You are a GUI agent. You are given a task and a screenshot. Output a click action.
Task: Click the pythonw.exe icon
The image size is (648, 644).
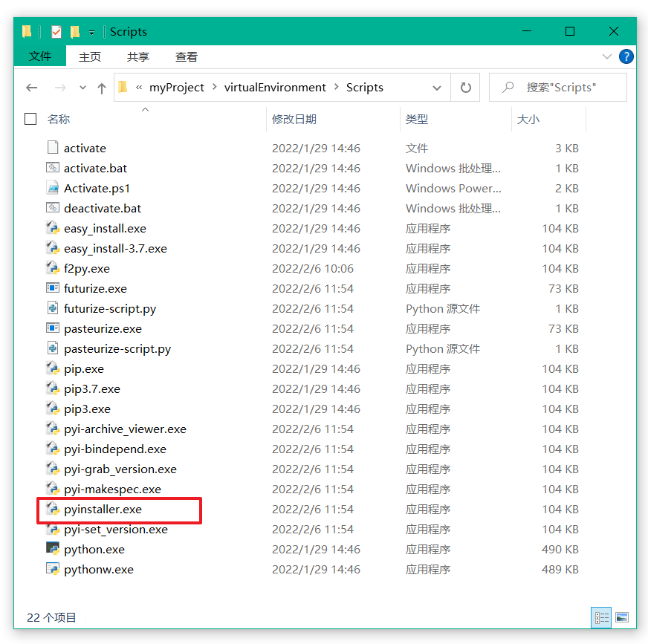pyautogui.click(x=53, y=569)
